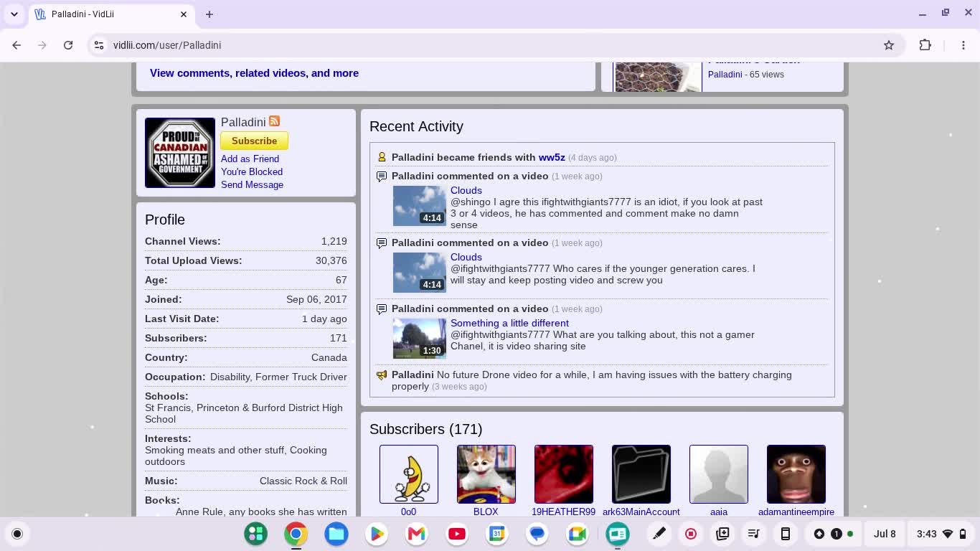This screenshot has width=980, height=551.
Task: Click 'Palladini became friends with' activity text
Action: 463,157
